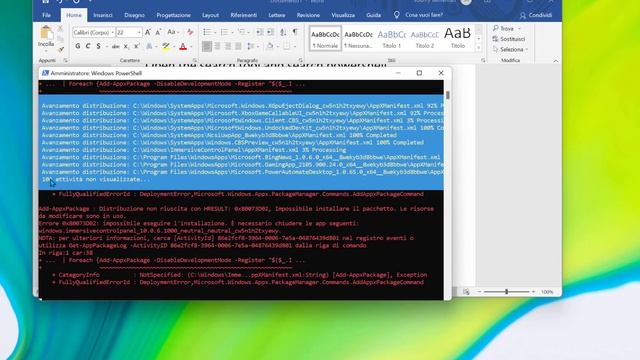This screenshot has width=640, height=360.
Task: Click the bullet list icon
Action: [x=207, y=32]
